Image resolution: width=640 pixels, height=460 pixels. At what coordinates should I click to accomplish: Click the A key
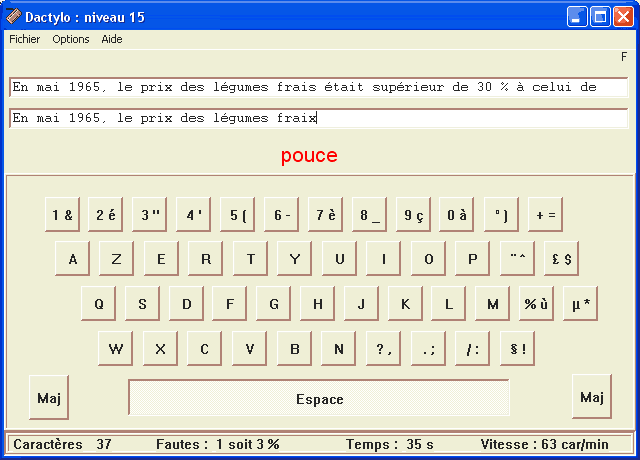coord(73,259)
